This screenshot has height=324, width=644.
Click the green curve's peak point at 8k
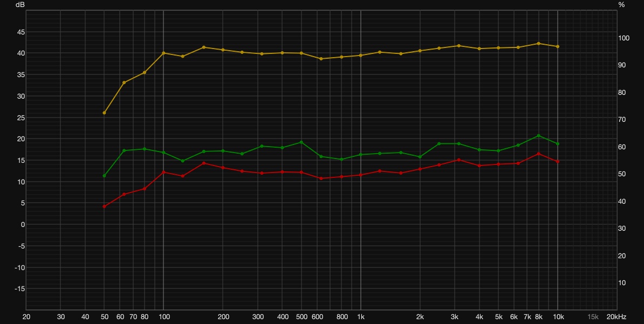538,135
